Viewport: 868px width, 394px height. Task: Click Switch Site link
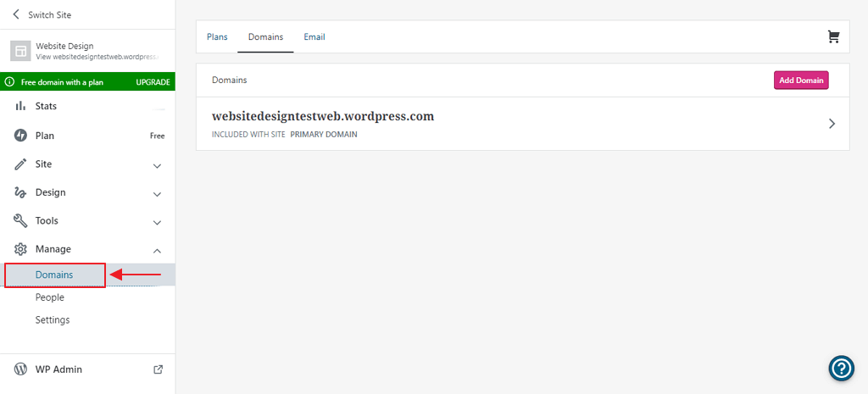[x=50, y=15]
